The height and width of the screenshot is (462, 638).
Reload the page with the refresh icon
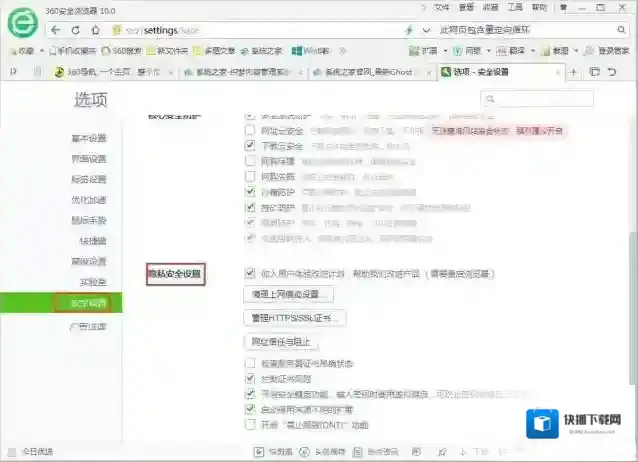pos(76,30)
